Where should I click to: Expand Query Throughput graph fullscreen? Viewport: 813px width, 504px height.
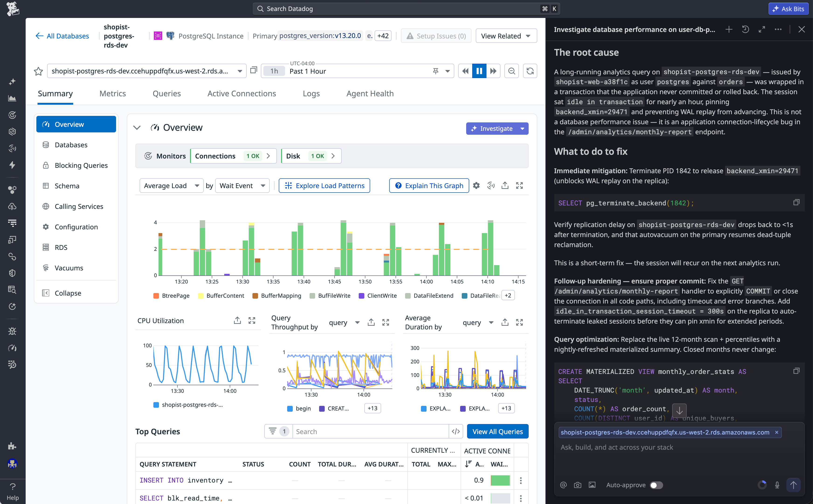pos(386,322)
